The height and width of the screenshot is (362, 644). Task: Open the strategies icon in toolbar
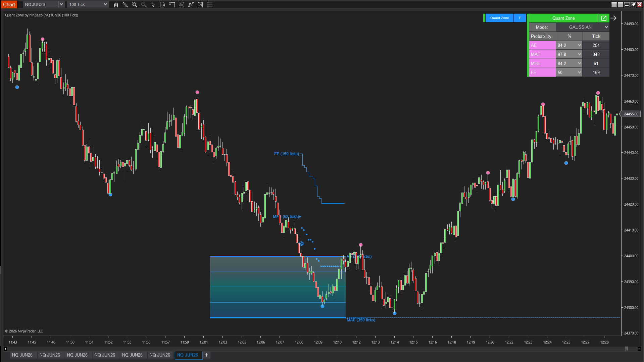(x=200, y=5)
